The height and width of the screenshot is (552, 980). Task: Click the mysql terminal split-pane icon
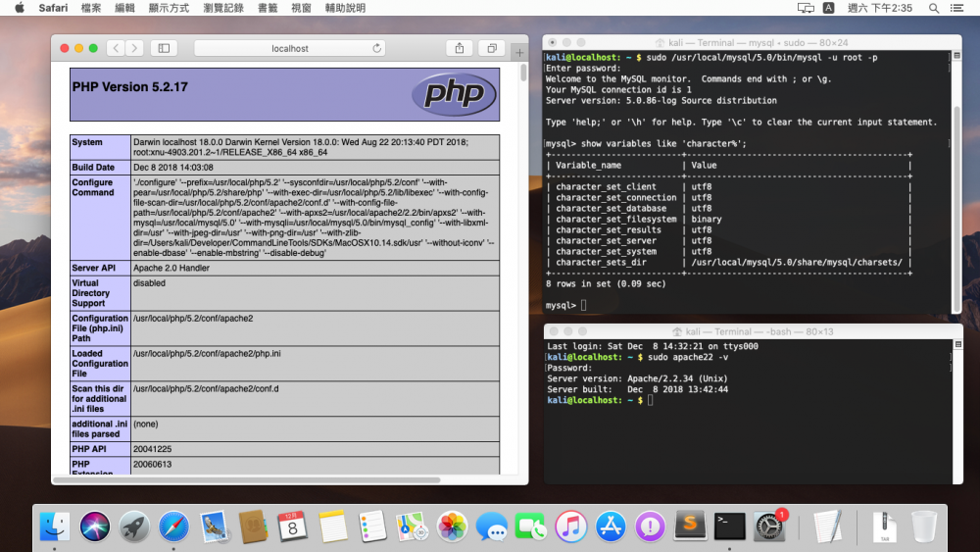[x=956, y=56]
